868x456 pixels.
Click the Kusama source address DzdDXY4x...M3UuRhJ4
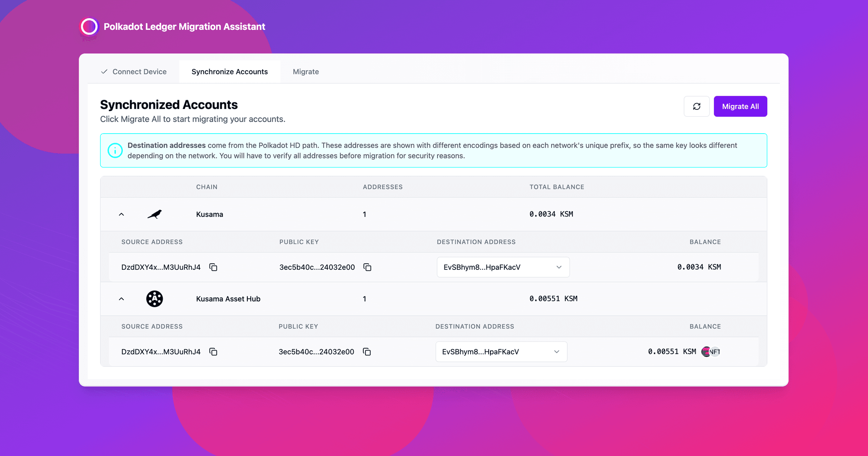[x=161, y=267]
